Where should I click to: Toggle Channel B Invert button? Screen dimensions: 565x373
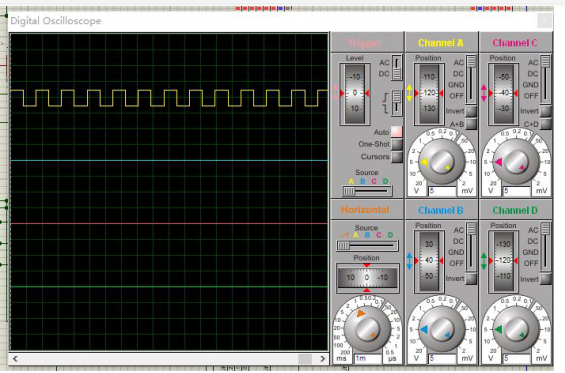tap(471, 279)
